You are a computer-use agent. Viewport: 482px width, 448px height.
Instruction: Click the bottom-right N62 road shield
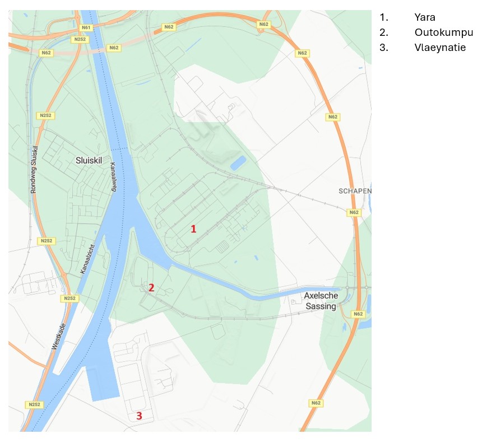[316, 403]
